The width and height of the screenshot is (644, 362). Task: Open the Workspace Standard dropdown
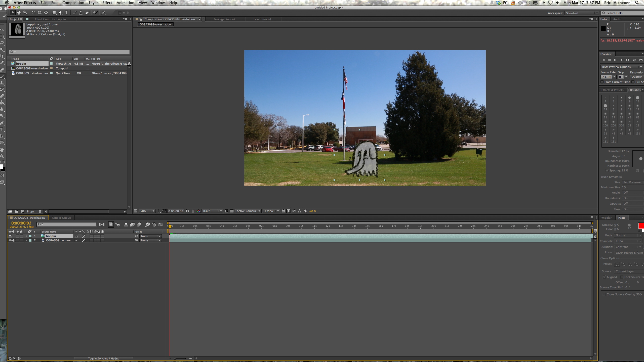tap(581, 13)
